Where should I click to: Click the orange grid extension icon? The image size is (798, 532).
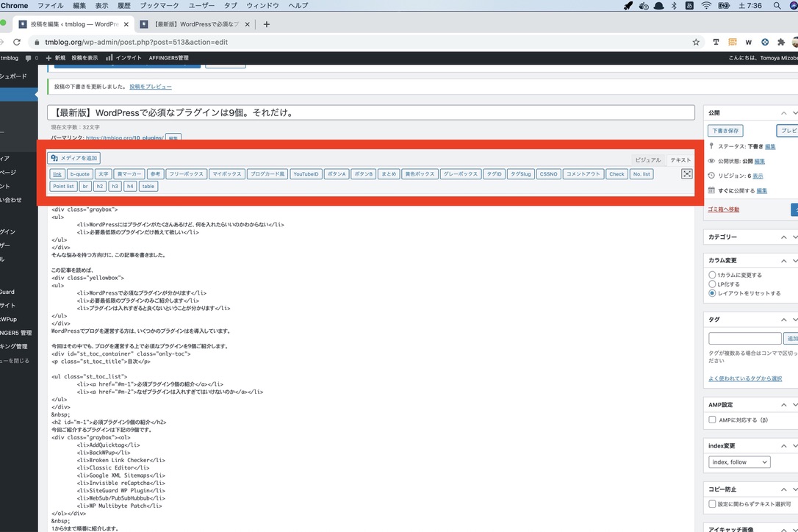[x=733, y=43]
